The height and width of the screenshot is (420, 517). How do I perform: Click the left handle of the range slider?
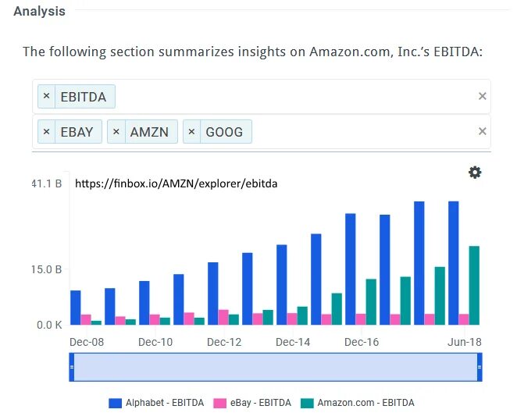tap(72, 367)
